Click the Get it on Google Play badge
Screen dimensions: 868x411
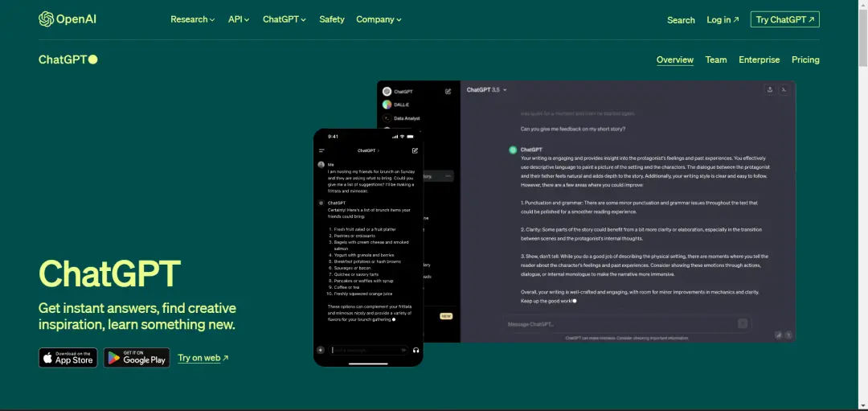pyautogui.click(x=137, y=358)
